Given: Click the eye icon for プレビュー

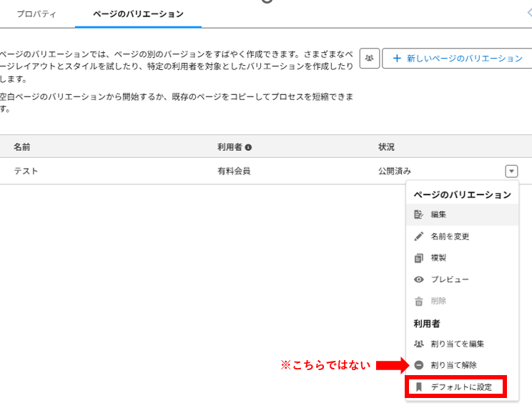Looking at the screenshot, I should click(x=419, y=279).
